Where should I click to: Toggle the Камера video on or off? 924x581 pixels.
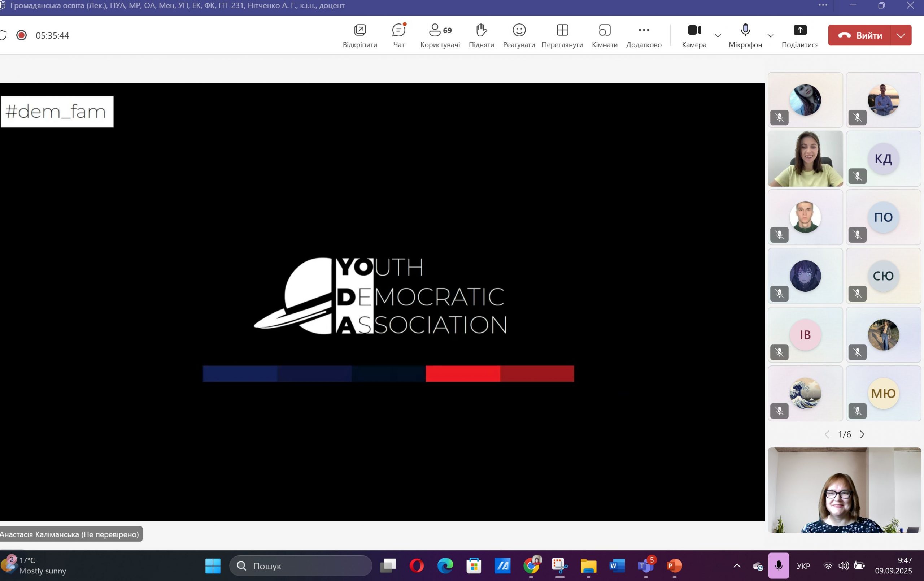click(x=694, y=35)
